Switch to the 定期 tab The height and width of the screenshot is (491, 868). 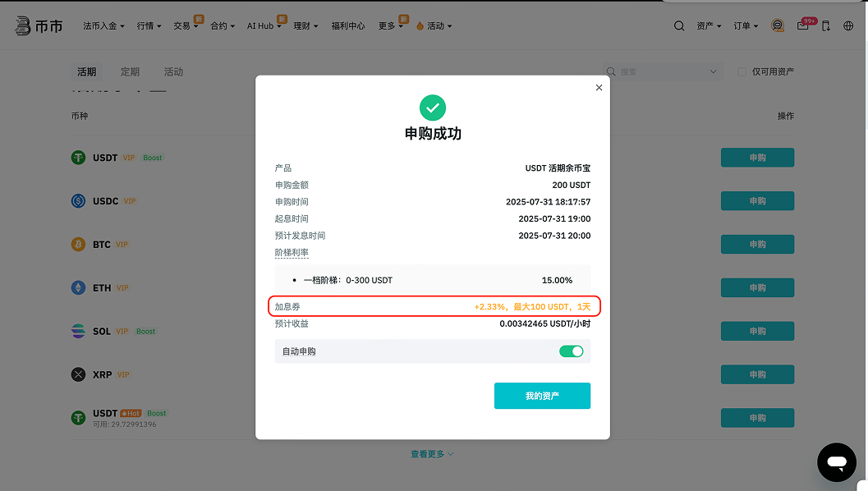coord(130,72)
